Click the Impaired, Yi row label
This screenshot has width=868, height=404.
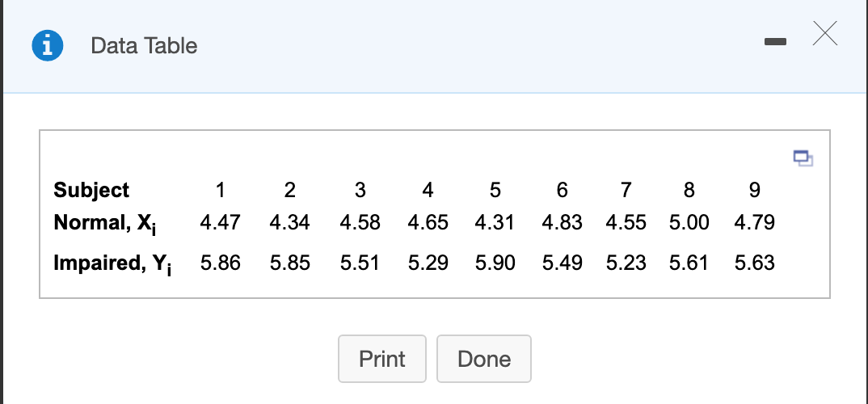(112, 263)
